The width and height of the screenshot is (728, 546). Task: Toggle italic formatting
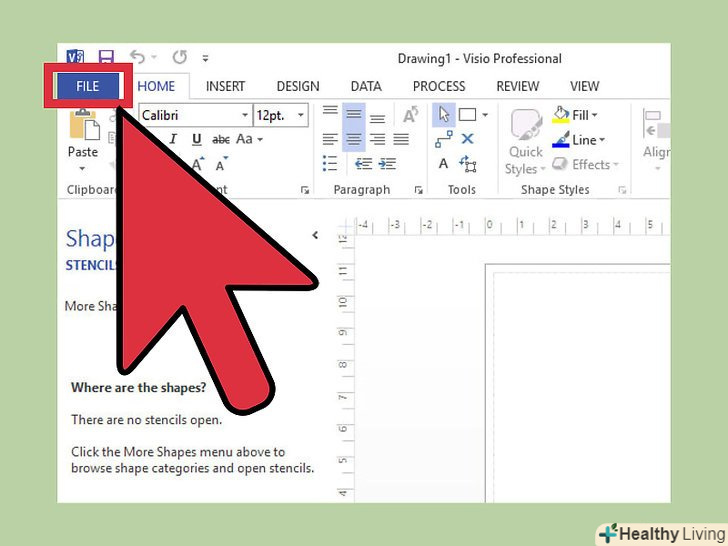point(173,139)
